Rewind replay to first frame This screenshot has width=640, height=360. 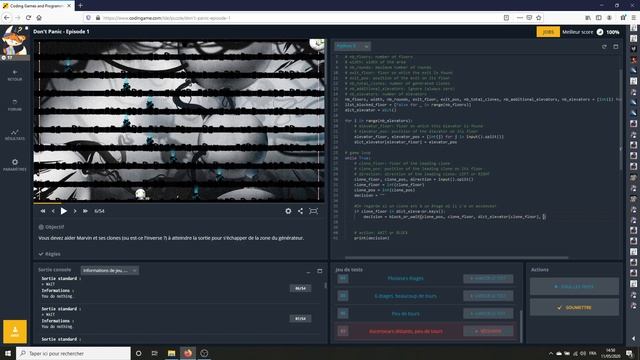point(43,211)
